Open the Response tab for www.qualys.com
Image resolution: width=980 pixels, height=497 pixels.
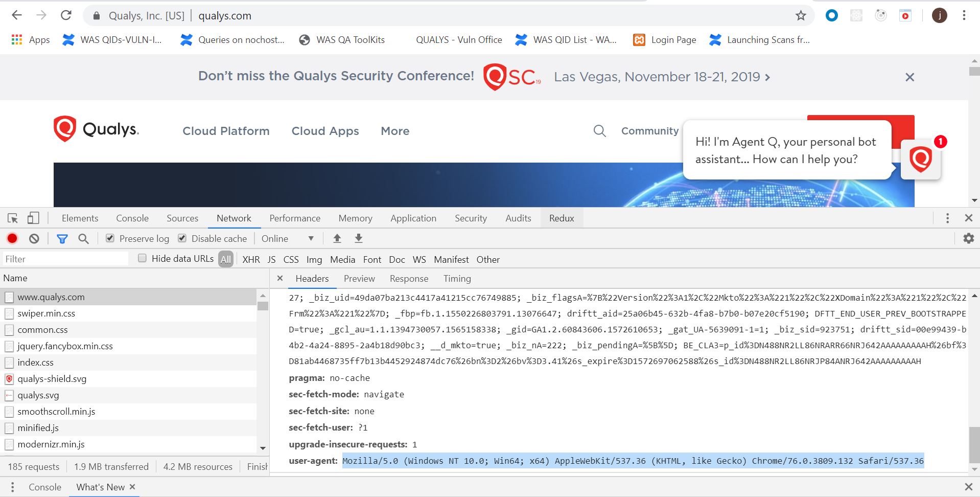point(408,278)
